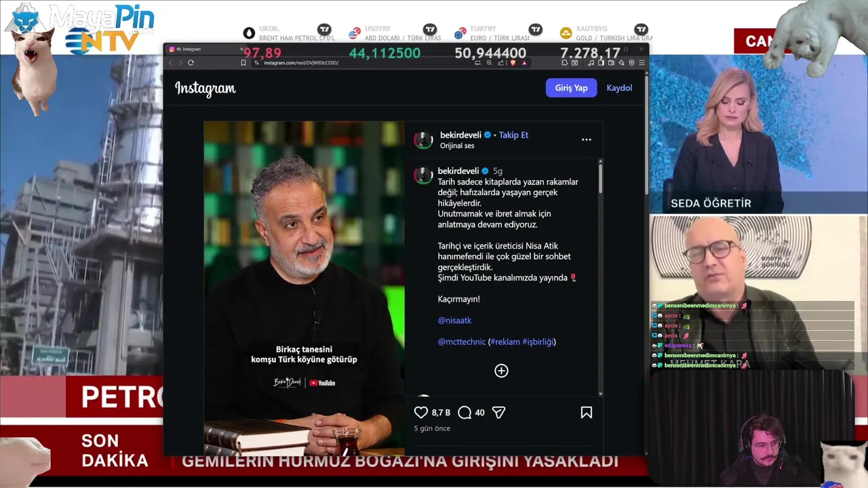
Task: Click the 5 gün önce timestamp
Action: [432, 428]
